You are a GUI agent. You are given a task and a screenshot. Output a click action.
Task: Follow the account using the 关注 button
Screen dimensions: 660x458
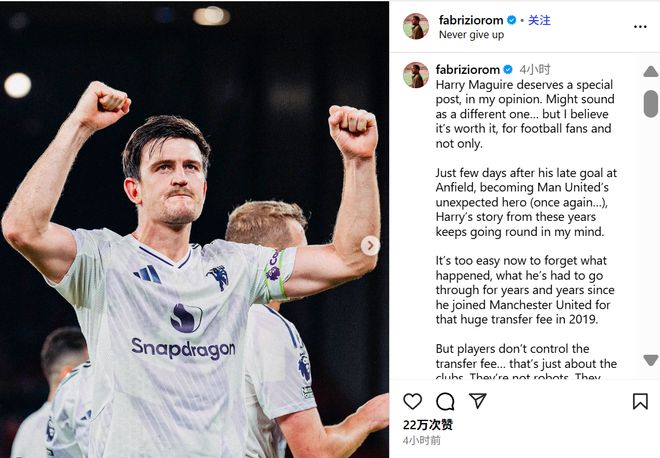coord(539,20)
